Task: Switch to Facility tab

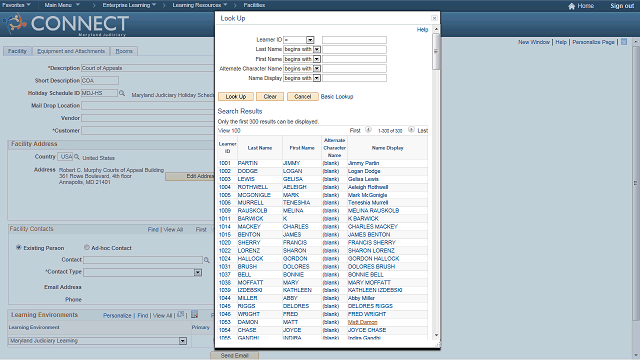Action: (17, 51)
